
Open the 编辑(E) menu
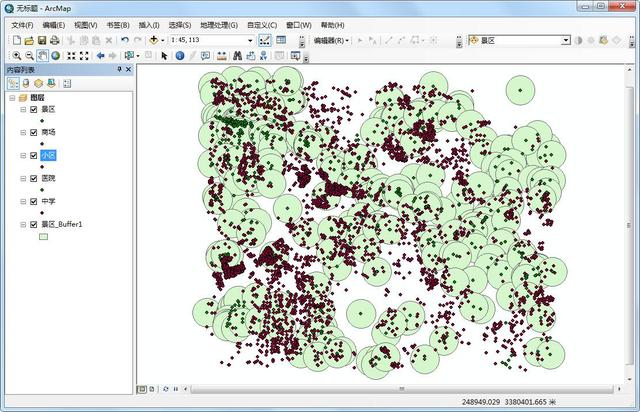53,25
